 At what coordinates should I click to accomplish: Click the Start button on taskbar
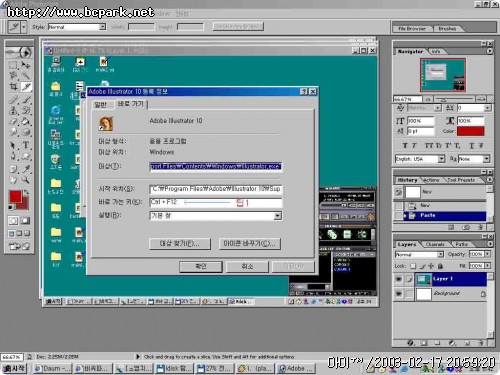[x=13, y=368]
